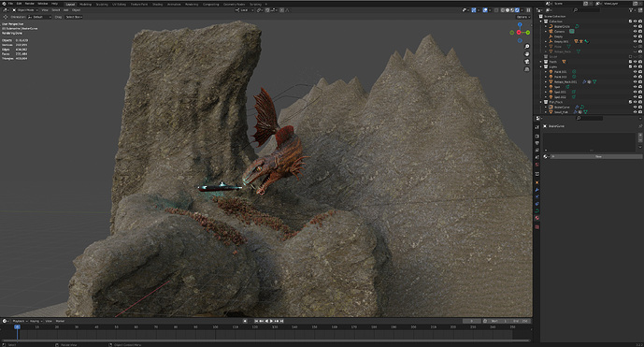Collapse the Lights collection in outliner
The height and width of the screenshot is (347, 644).
(541, 66)
